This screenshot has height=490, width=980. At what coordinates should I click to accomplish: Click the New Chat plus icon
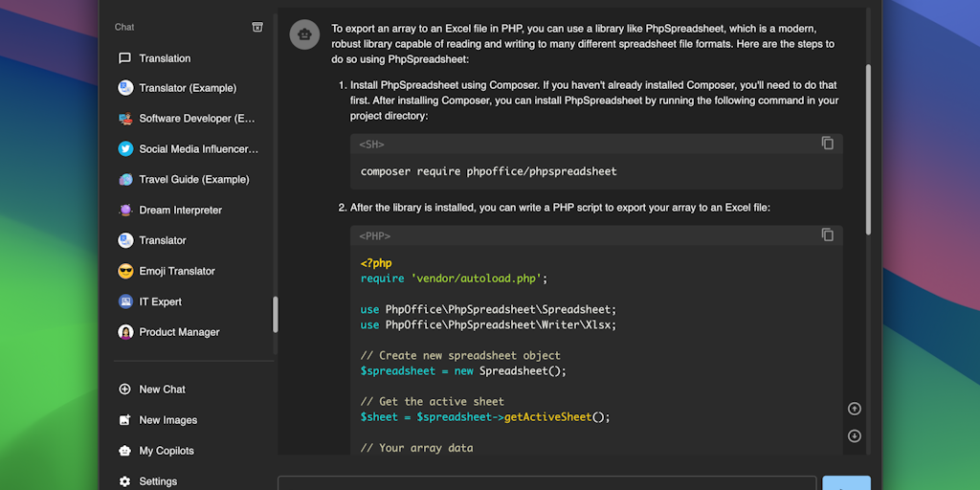tap(124, 390)
